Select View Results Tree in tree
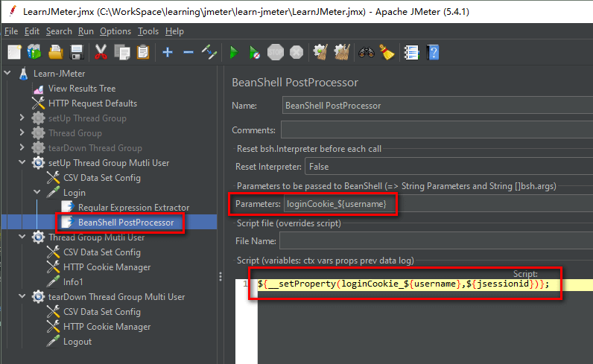The width and height of the screenshot is (593, 364). point(82,89)
